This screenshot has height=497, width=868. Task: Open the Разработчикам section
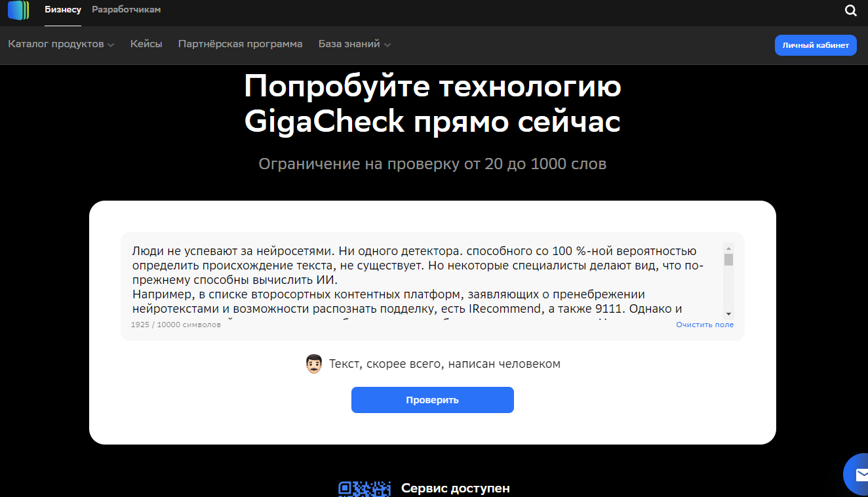tap(126, 10)
